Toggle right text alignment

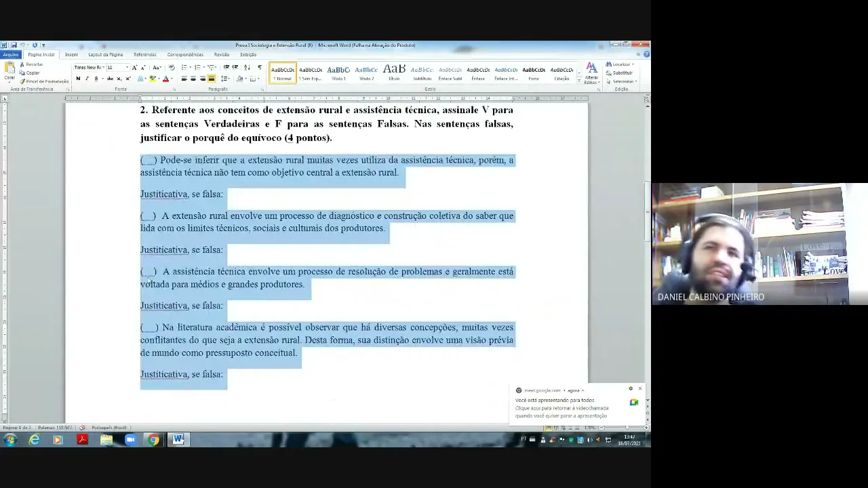202,79
